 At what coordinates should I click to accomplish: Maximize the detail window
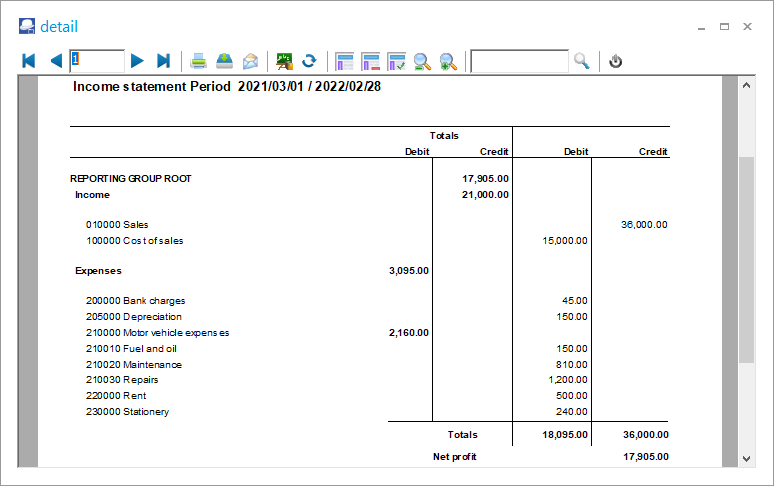pyautogui.click(x=724, y=27)
